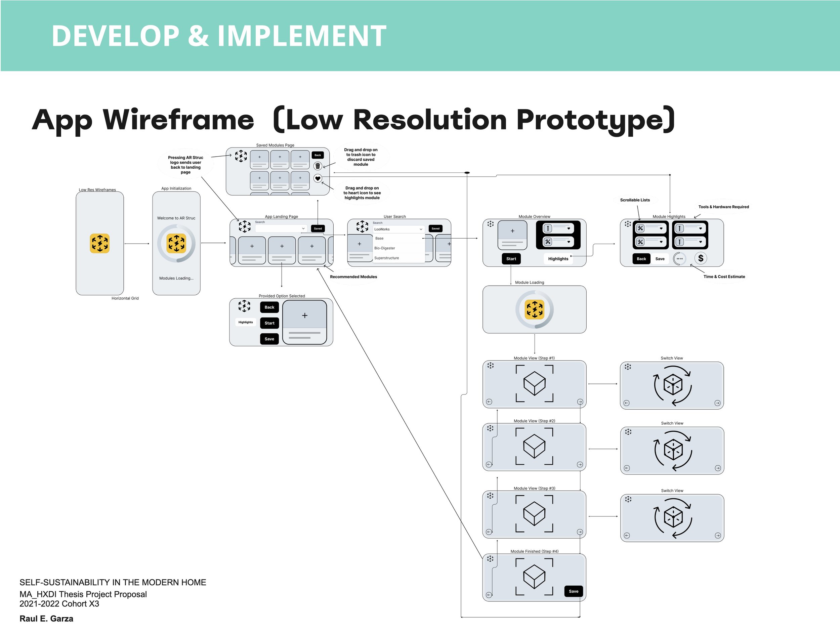This screenshot has width=840, height=630.
Task: Click Back button on Provided Option Selected
Action: pyautogui.click(x=269, y=307)
